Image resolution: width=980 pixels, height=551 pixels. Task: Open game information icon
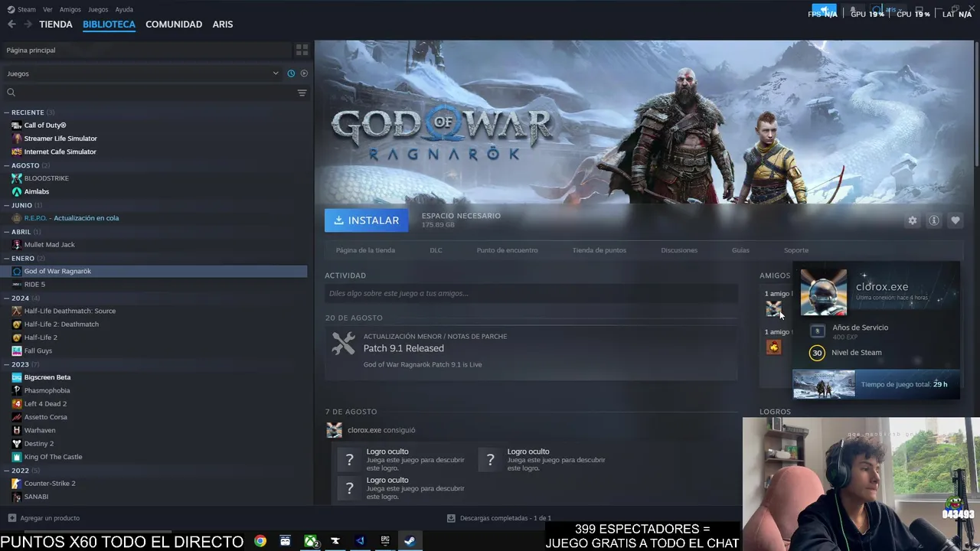tap(933, 220)
